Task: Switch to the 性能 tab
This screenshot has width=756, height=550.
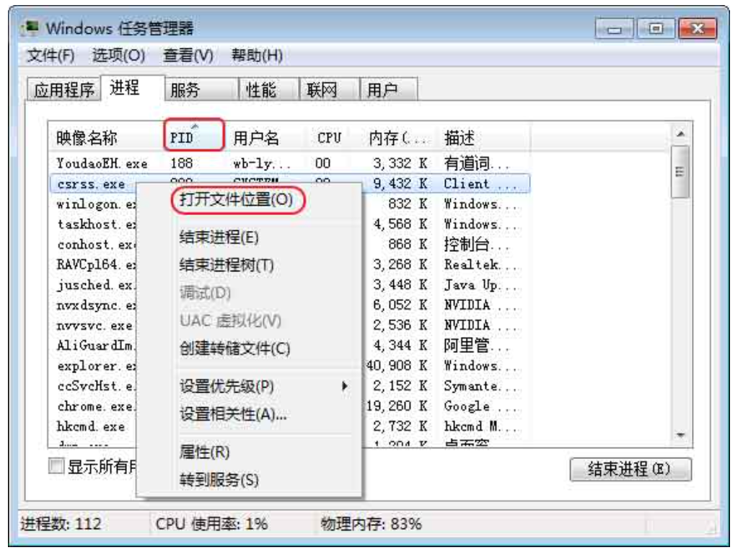Action: (260, 90)
